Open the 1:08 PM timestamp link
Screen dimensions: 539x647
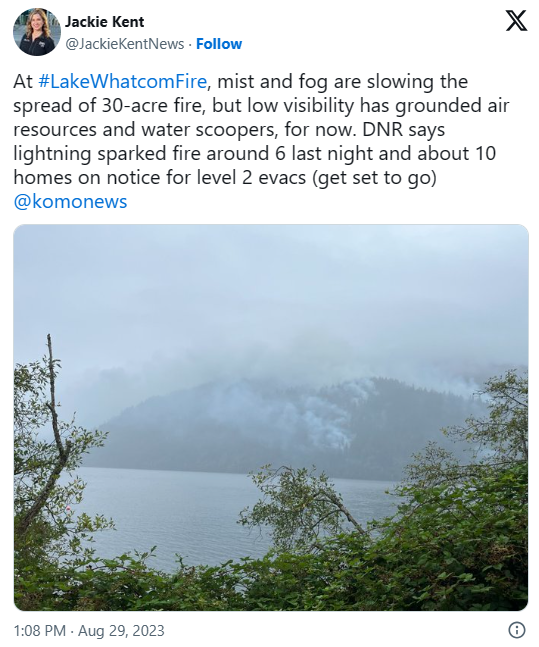pos(40,630)
